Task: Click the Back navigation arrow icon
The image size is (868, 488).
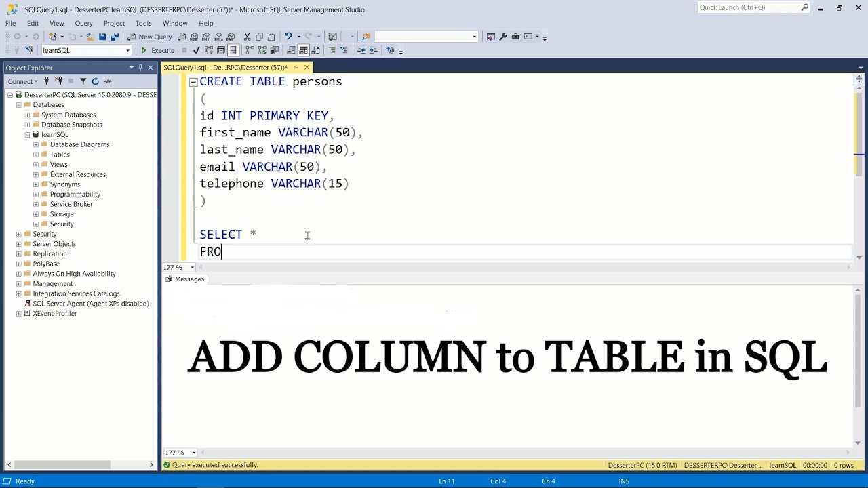Action: coord(17,37)
